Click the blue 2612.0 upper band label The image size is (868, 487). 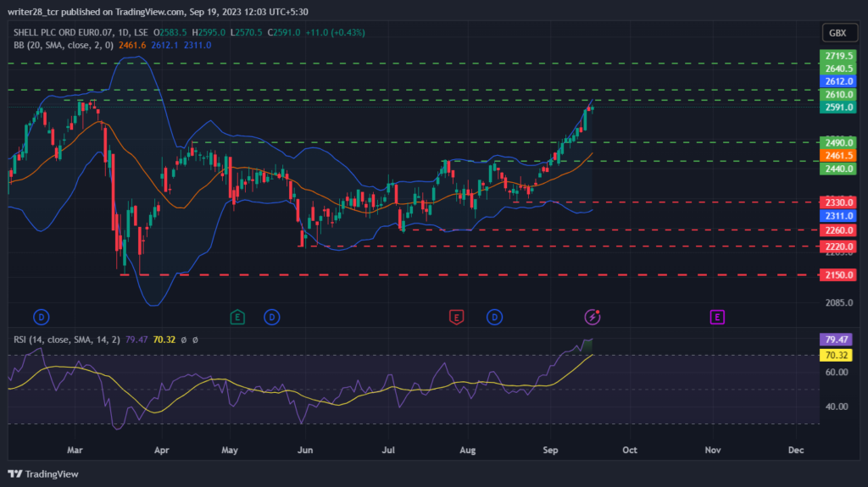[x=838, y=81]
